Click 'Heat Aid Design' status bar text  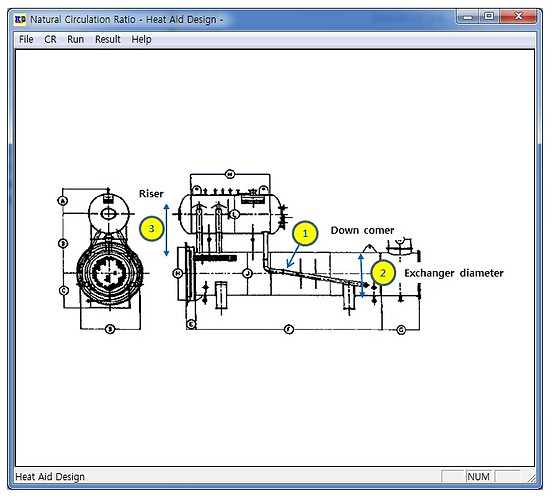[x=50, y=477]
